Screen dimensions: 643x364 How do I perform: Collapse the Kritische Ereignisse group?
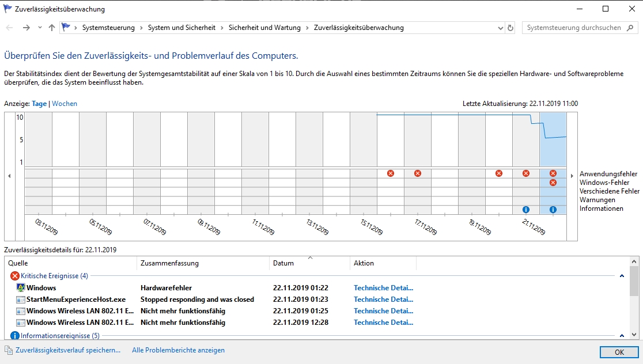[622, 276]
